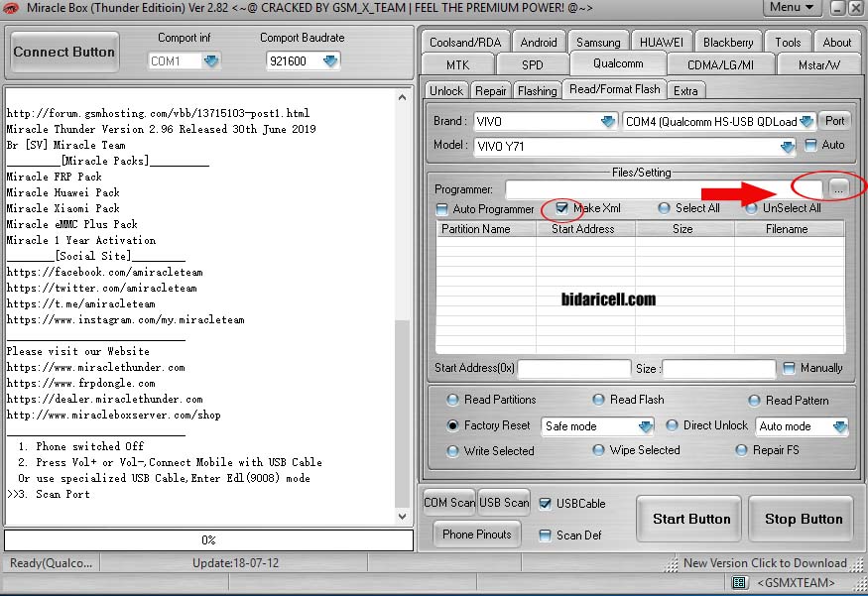Click the Programmer path input field
868x596 pixels.
(666, 189)
